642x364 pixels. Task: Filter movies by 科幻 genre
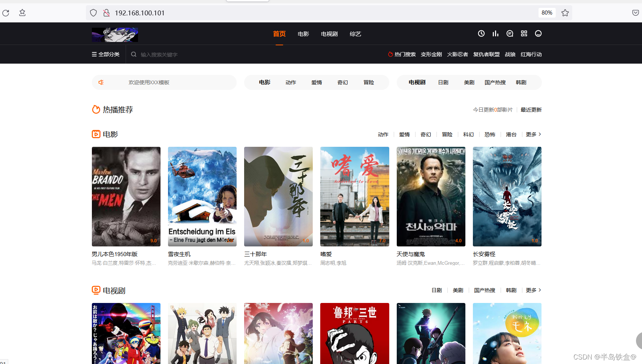tap(468, 134)
